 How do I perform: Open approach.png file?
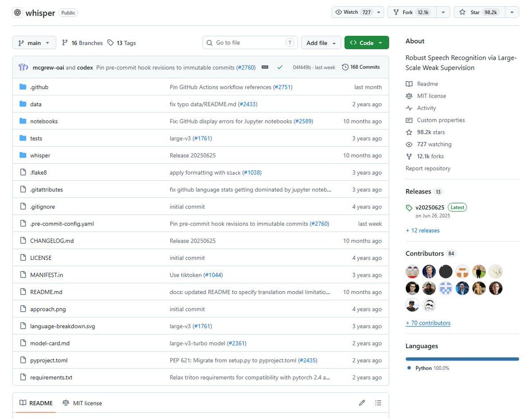tap(48, 309)
